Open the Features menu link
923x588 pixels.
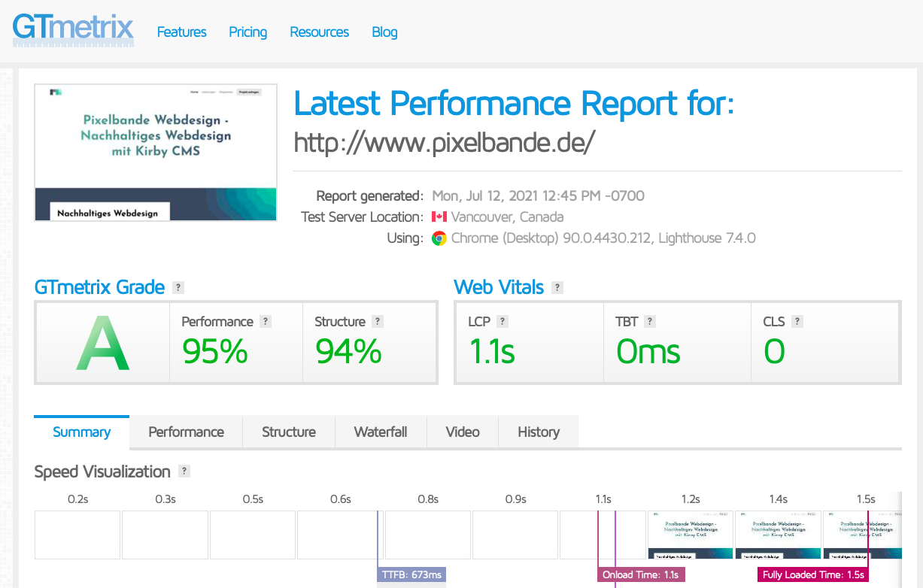pos(181,32)
